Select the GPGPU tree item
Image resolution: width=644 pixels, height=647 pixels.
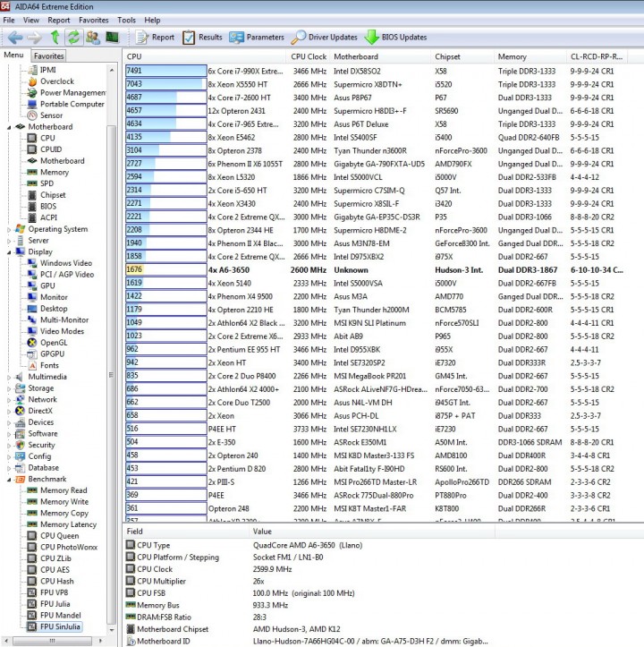pyautogui.click(x=52, y=354)
